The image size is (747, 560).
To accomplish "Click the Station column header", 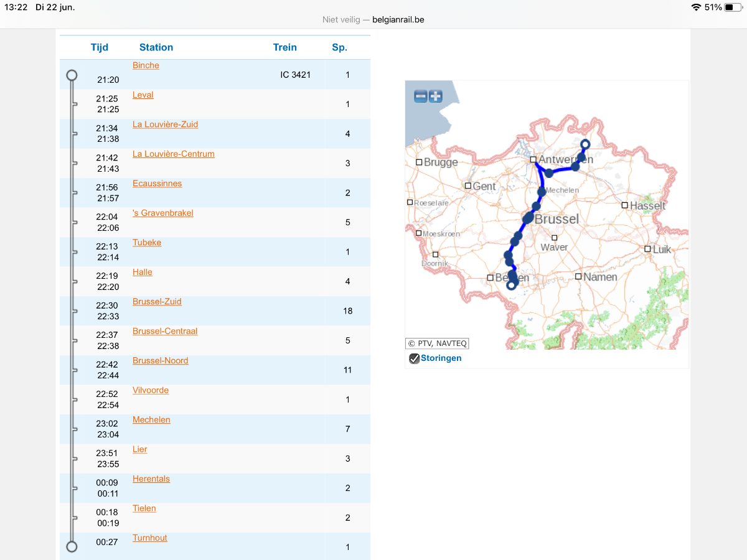I will pyautogui.click(x=156, y=47).
